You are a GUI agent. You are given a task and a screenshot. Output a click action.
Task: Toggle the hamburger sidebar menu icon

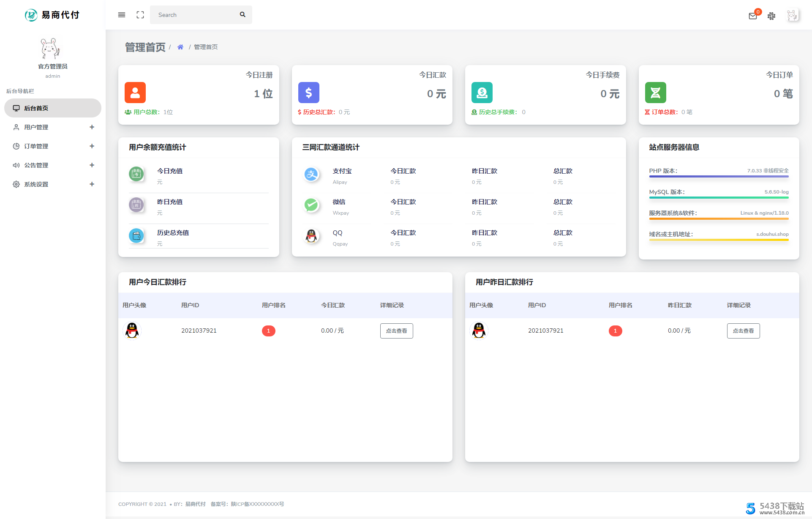point(122,15)
